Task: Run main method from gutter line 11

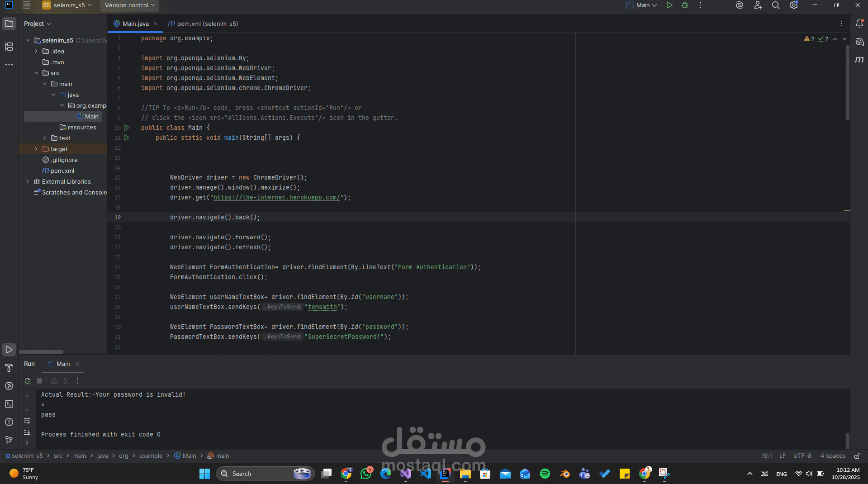Action: click(127, 138)
